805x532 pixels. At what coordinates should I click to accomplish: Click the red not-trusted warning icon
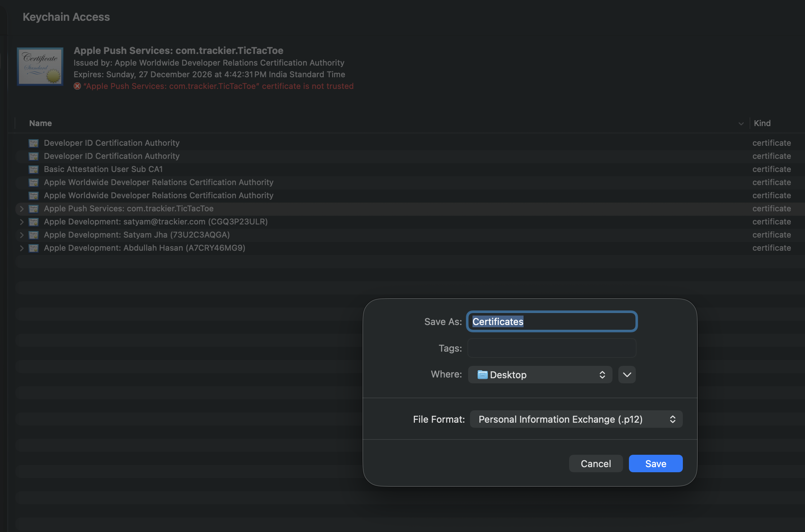77,86
